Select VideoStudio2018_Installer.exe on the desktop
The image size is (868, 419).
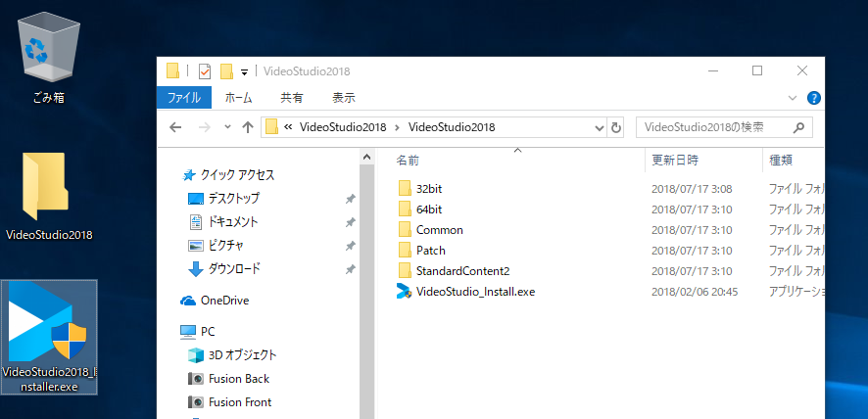point(49,337)
